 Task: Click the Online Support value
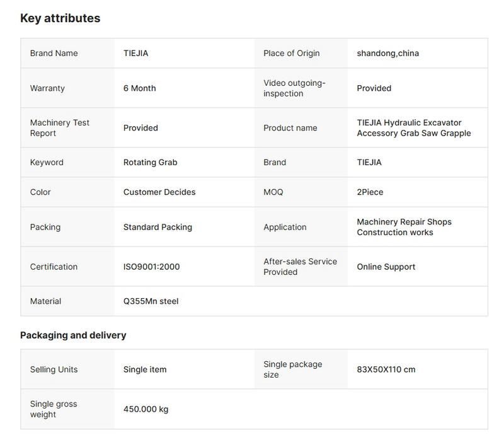[x=386, y=267]
